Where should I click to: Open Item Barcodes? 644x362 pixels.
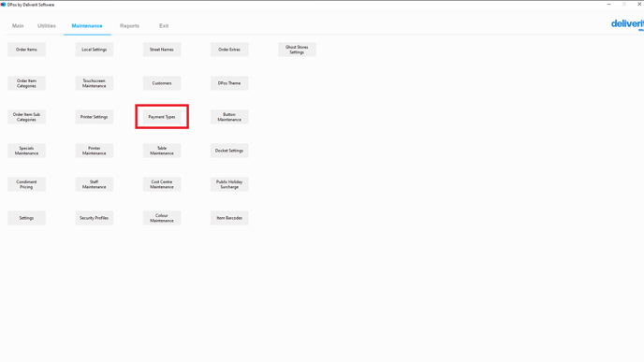(229, 218)
